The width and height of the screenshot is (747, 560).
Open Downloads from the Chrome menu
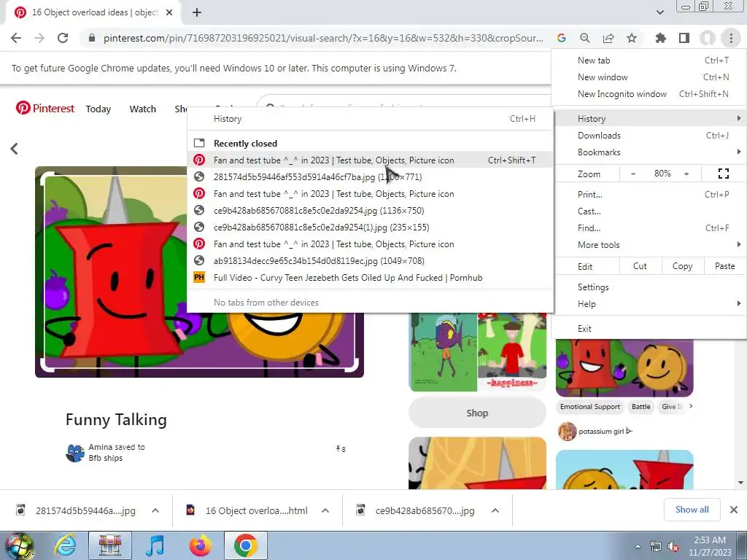pyautogui.click(x=649, y=136)
